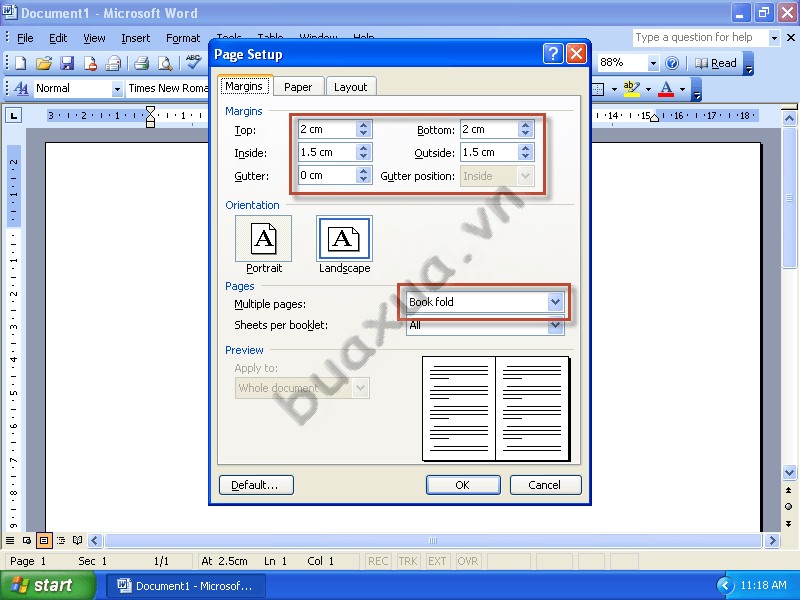
Task: Click the Save floppy disk icon
Action: pos(67,63)
